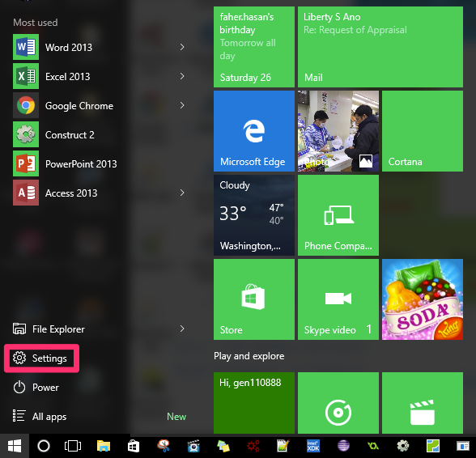Open the calendar birthday tile
The height and width of the screenshot is (458, 476).
(x=254, y=47)
